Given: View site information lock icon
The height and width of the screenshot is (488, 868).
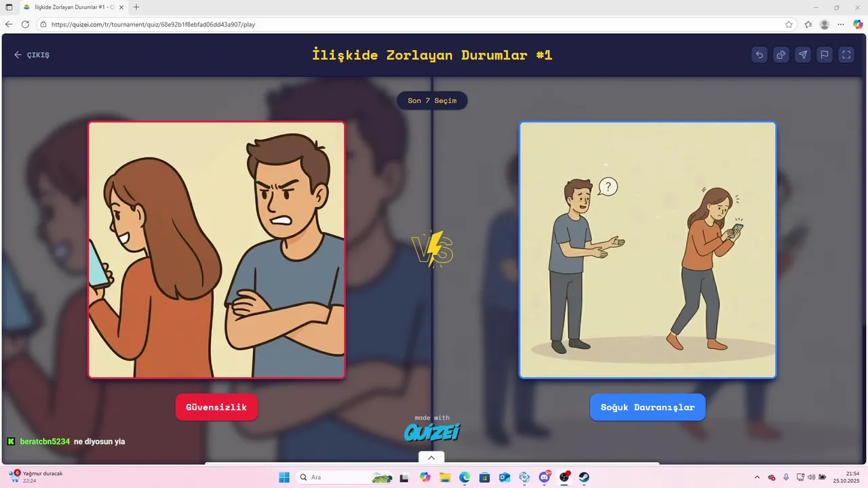Looking at the screenshot, I should [43, 24].
